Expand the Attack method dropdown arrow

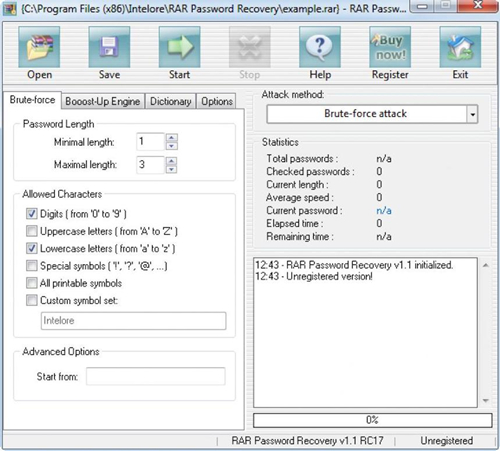[472, 114]
